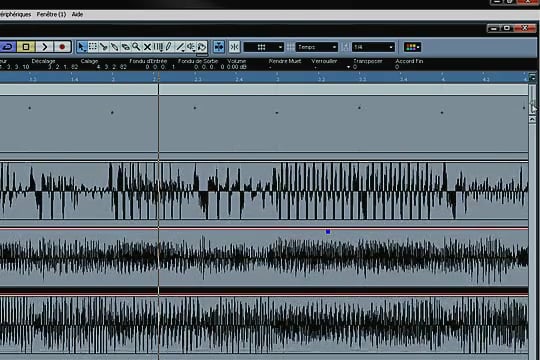Click the Fondu de Sortie value
The image size is (540, 360).
pos(209,67)
